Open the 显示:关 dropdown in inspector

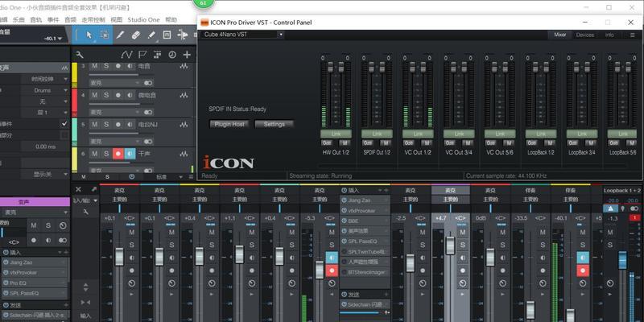point(45,175)
